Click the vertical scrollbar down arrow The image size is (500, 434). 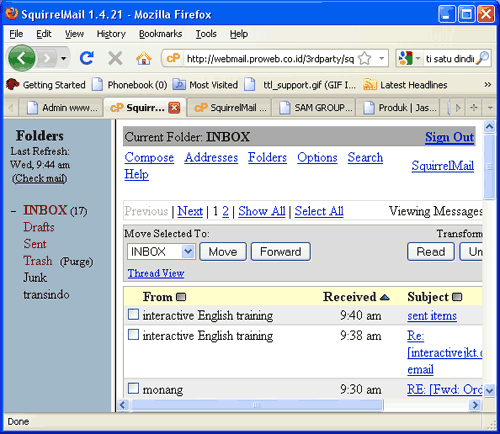[489, 390]
